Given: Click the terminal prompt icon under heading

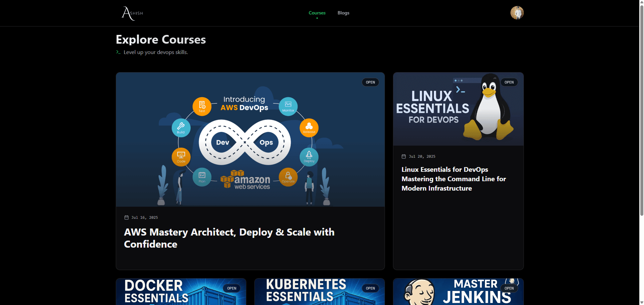Looking at the screenshot, I should (118, 52).
